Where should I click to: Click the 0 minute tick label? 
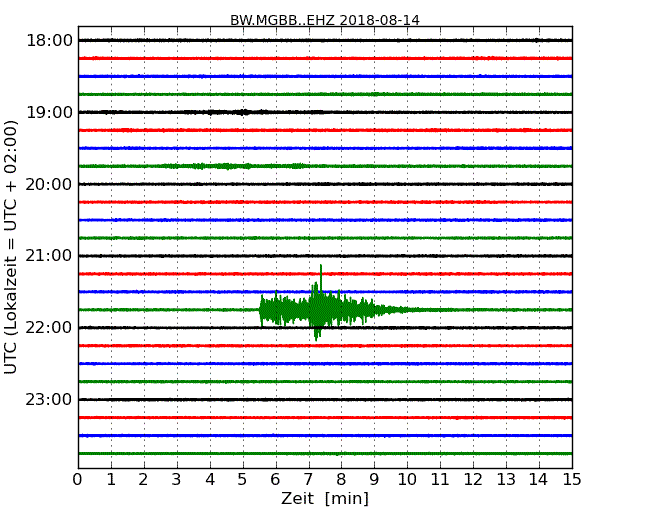pyautogui.click(x=78, y=480)
